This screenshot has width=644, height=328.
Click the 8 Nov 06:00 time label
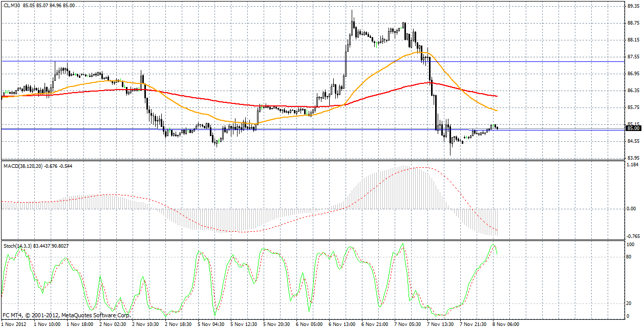click(x=506, y=324)
